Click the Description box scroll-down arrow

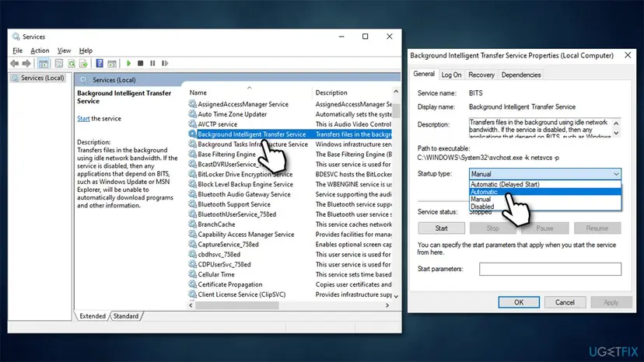point(616,133)
